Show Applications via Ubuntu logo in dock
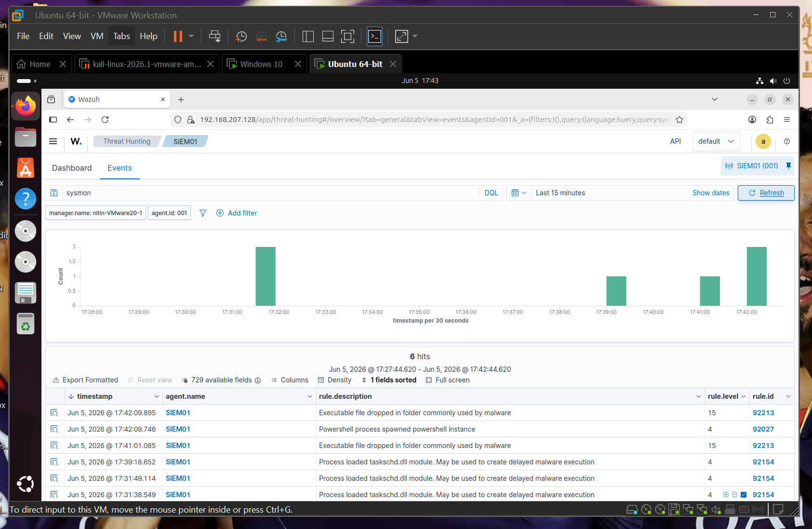This screenshot has width=812, height=529. click(26, 484)
